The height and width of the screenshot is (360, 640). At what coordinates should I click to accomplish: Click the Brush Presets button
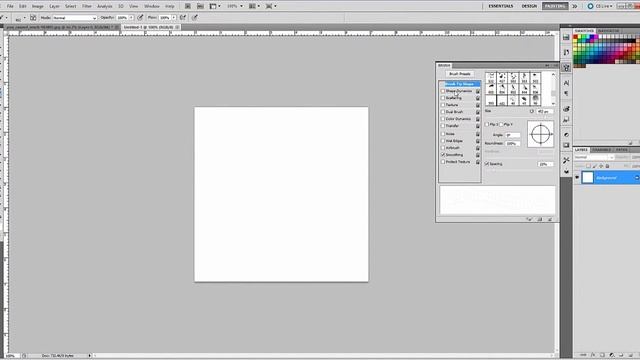pyautogui.click(x=460, y=74)
